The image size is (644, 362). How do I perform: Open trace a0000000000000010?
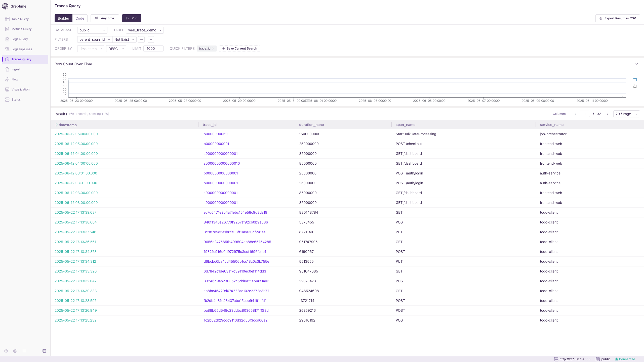point(222,163)
